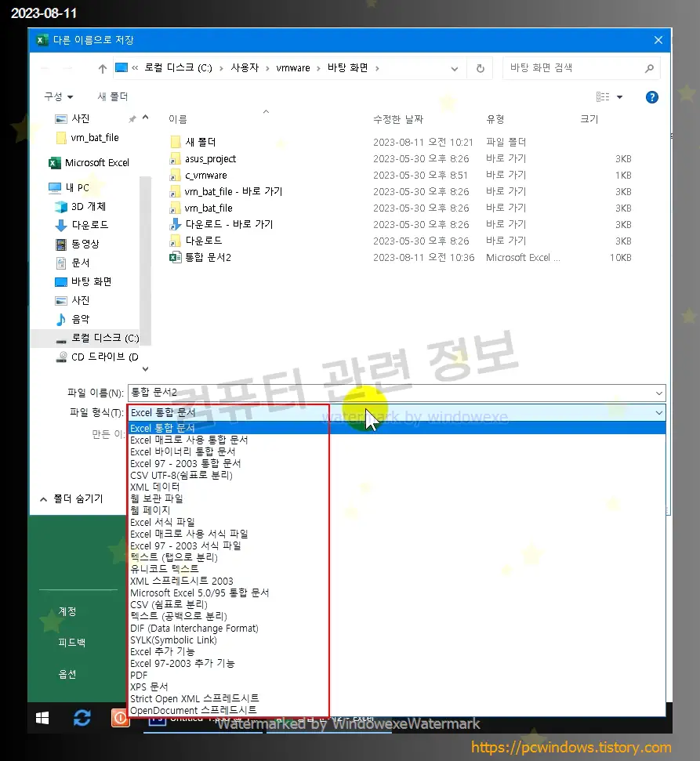Open 피드백 in the Excel backstage sidebar
The image size is (700, 761).
(72, 643)
